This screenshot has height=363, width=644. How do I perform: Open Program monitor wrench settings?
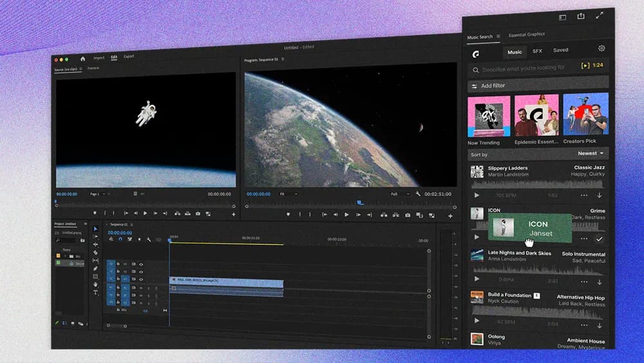418,194
